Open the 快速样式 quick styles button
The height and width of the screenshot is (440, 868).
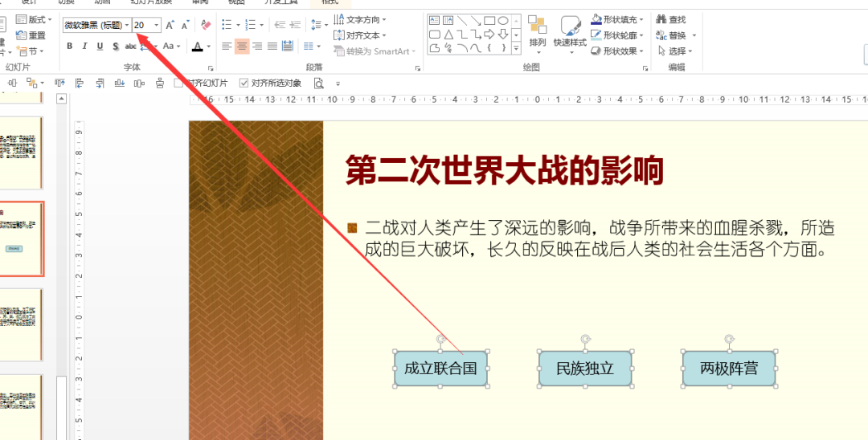click(570, 35)
